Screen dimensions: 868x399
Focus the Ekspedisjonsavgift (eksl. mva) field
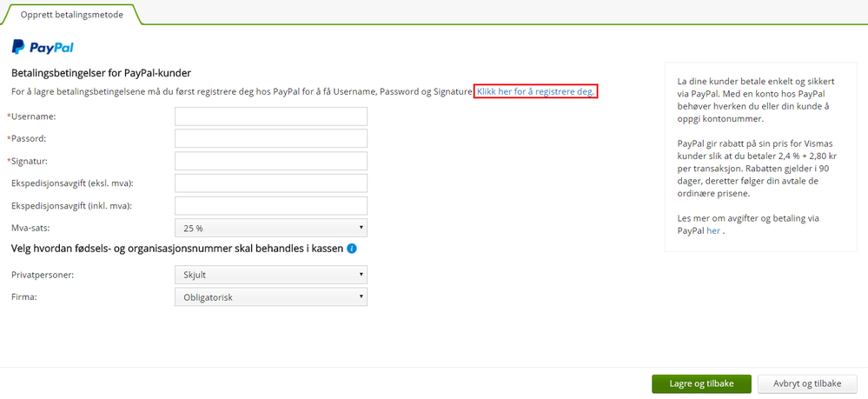270,183
